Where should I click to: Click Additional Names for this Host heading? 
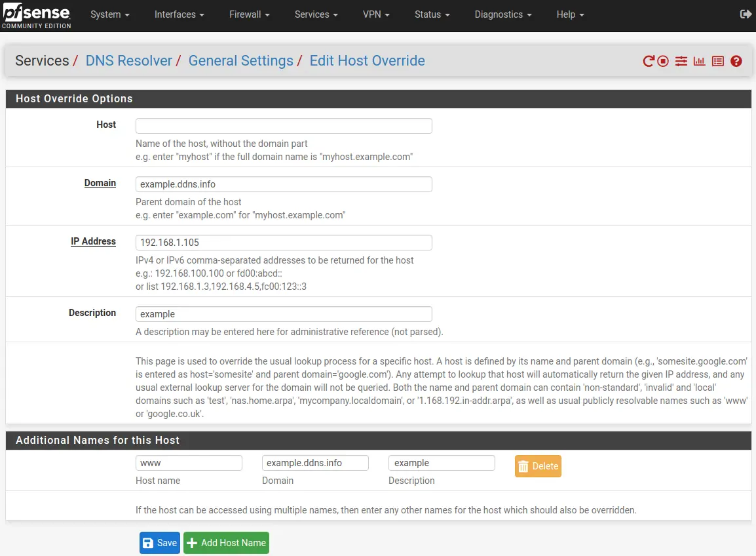[x=98, y=440]
